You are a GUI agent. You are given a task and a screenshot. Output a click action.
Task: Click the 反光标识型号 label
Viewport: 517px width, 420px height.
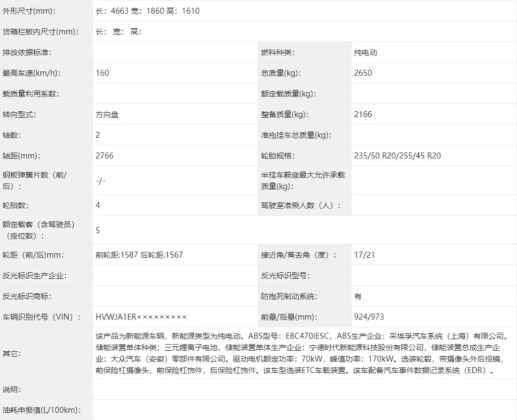click(x=285, y=275)
